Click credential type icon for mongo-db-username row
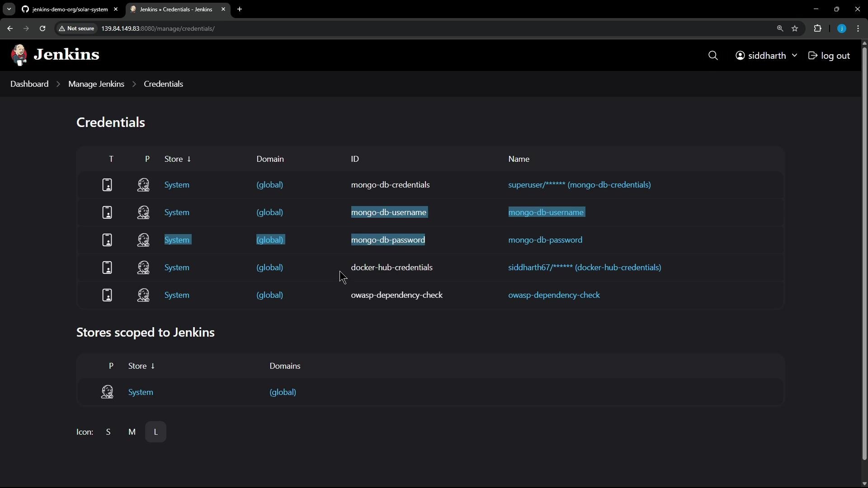868x488 pixels. pyautogui.click(x=107, y=212)
